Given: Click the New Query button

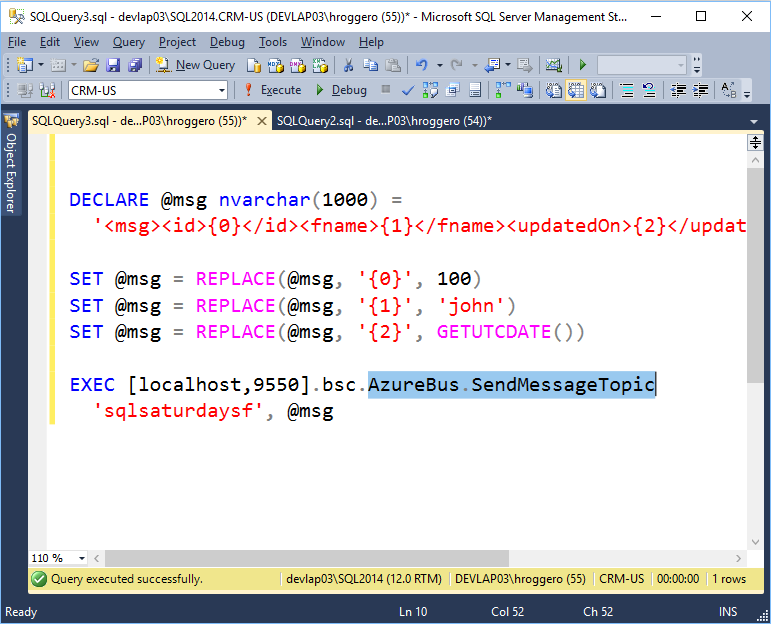Looking at the screenshot, I should (196, 65).
